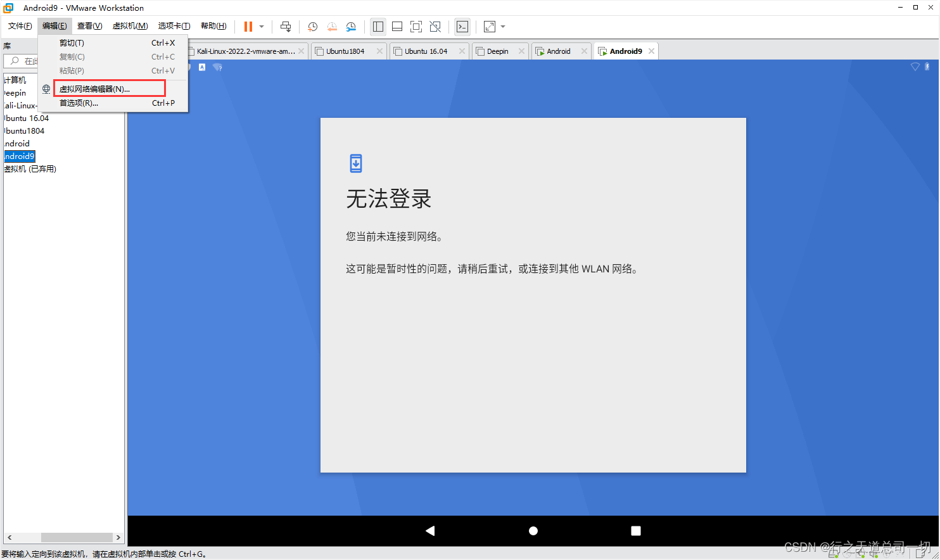Screen dimensions: 940x560
Task: Open 首选项(R)... preferences entry
Action: tap(113, 103)
